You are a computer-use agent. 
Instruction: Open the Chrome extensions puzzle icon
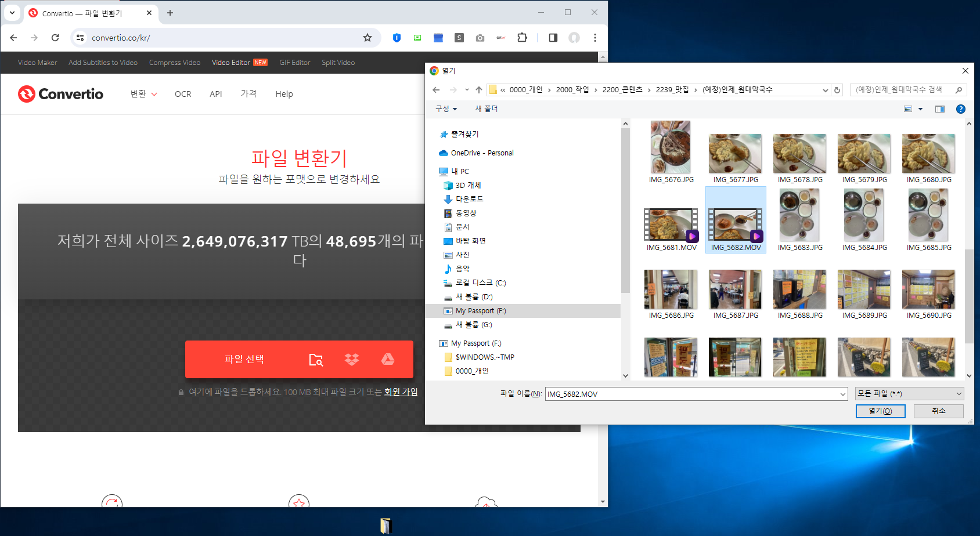click(522, 38)
